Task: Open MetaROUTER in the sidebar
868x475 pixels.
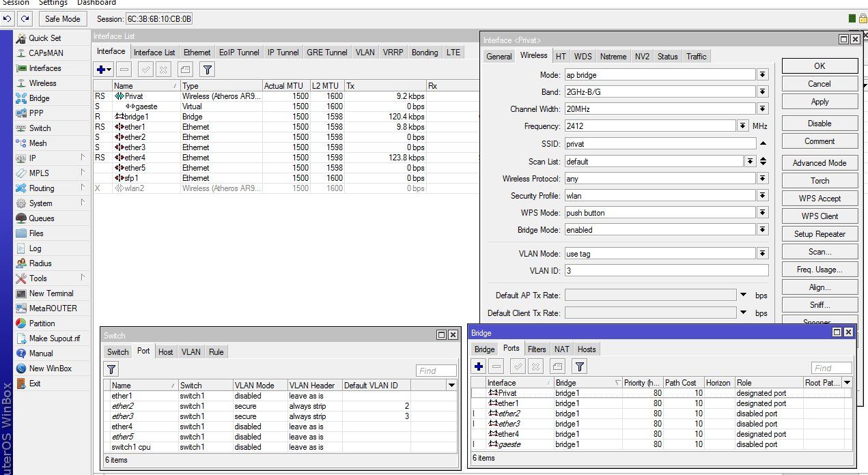Action: [x=53, y=308]
